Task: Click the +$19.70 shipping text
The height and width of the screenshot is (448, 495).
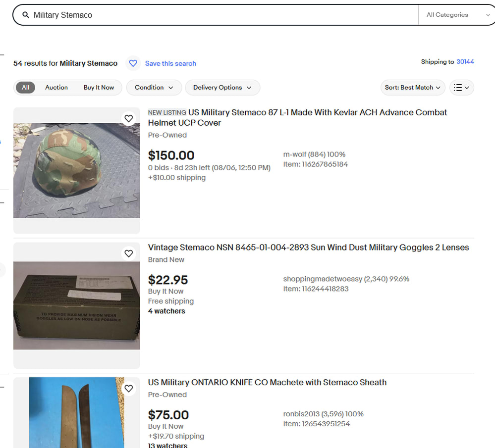Action: [176, 436]
